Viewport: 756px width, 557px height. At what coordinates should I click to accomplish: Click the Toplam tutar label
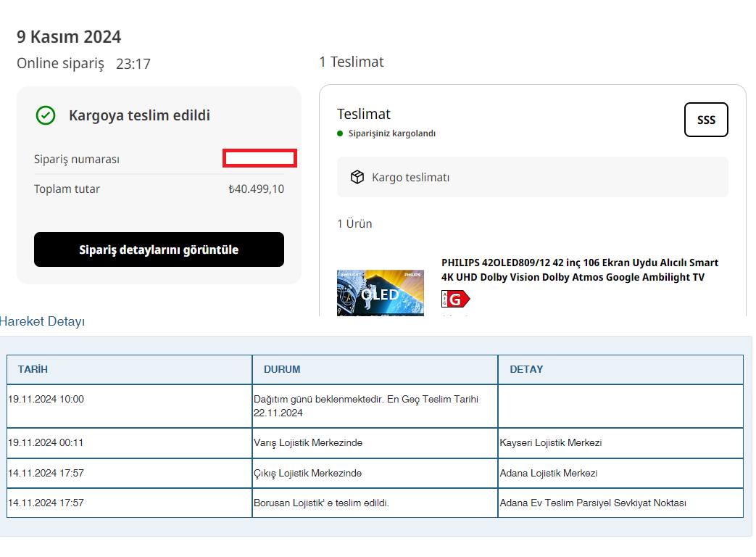[x=67, y=189]
